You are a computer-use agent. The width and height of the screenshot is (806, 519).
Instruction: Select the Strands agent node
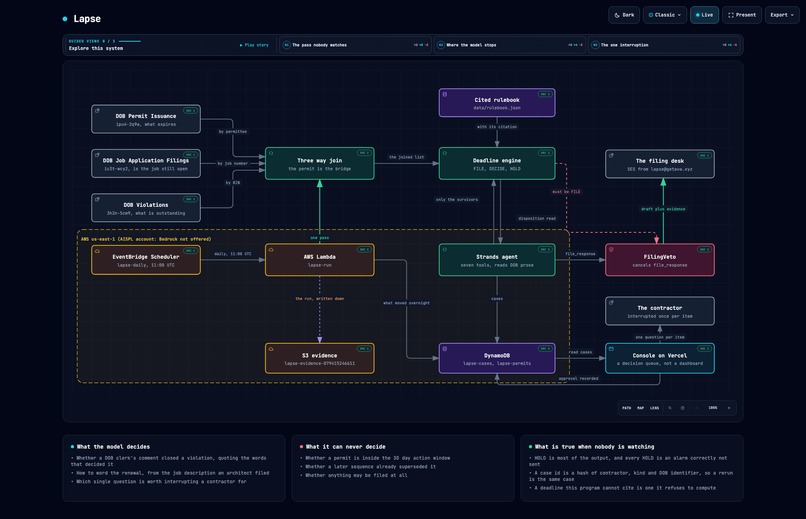pos(497,260)
